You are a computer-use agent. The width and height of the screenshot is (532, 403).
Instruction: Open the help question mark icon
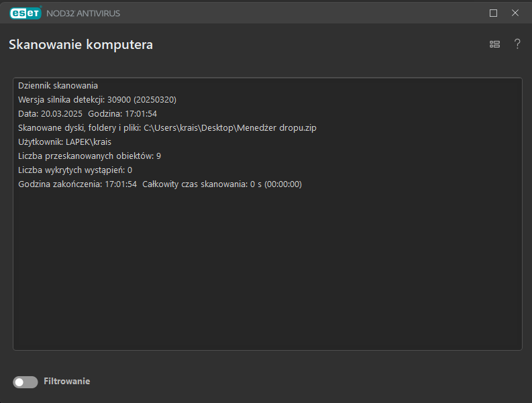point(517,44)
